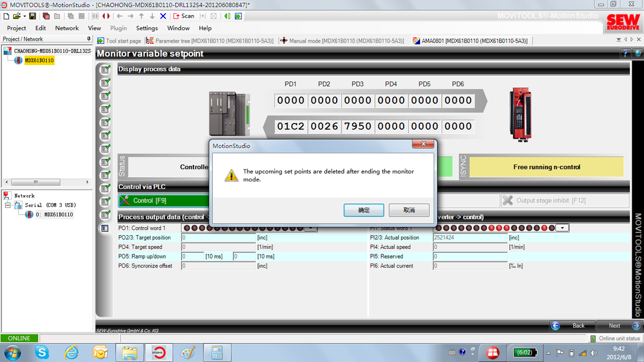Cancel the dialog with 取消 button
The height and width of the screenshot is (362, 644).
(409, 210)
